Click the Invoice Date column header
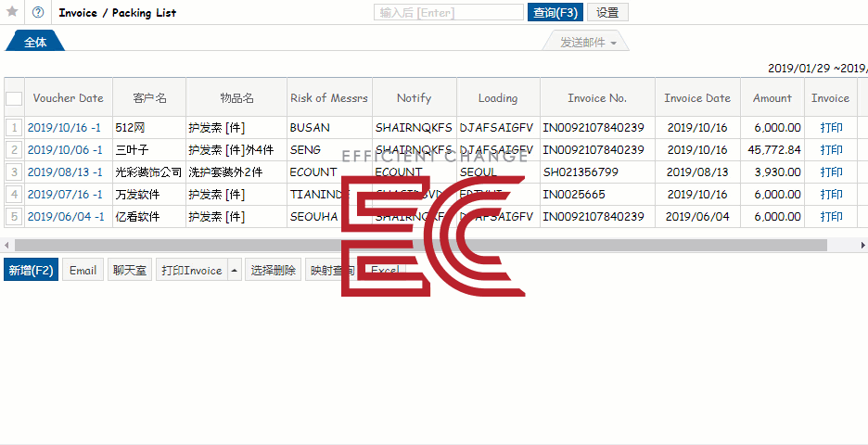868x445 pixels. 697,98
